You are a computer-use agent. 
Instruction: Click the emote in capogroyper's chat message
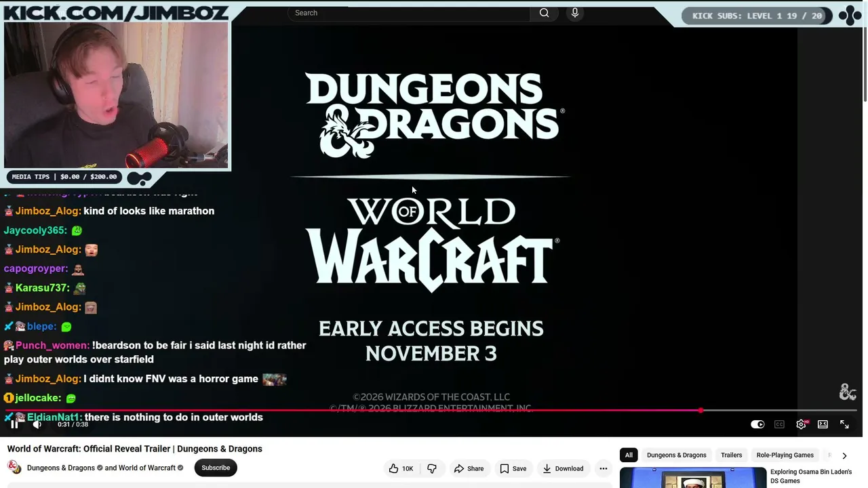click(x=78, y=268)
